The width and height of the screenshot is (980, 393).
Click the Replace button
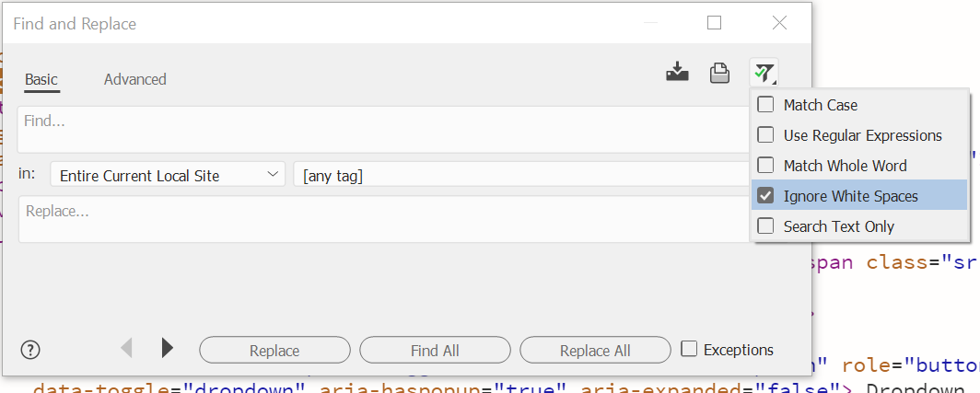(274, 351)
